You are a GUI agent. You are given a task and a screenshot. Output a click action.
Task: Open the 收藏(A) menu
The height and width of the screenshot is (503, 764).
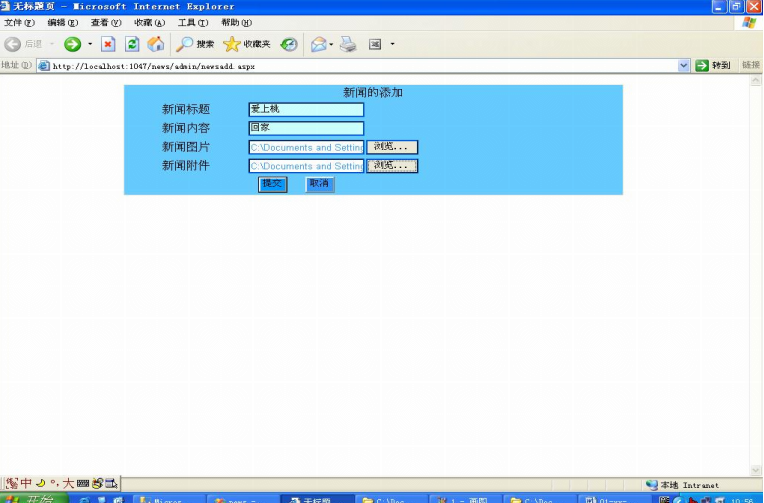click(x=150, y=22)
